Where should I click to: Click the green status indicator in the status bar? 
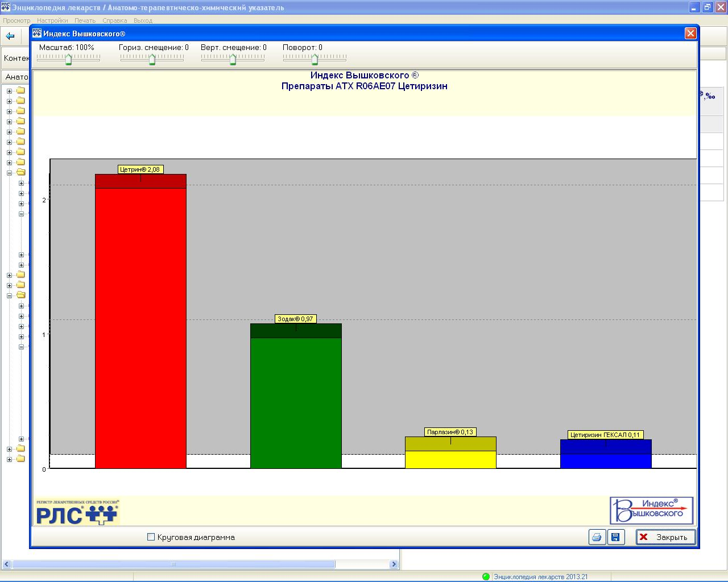coord(486,576)
